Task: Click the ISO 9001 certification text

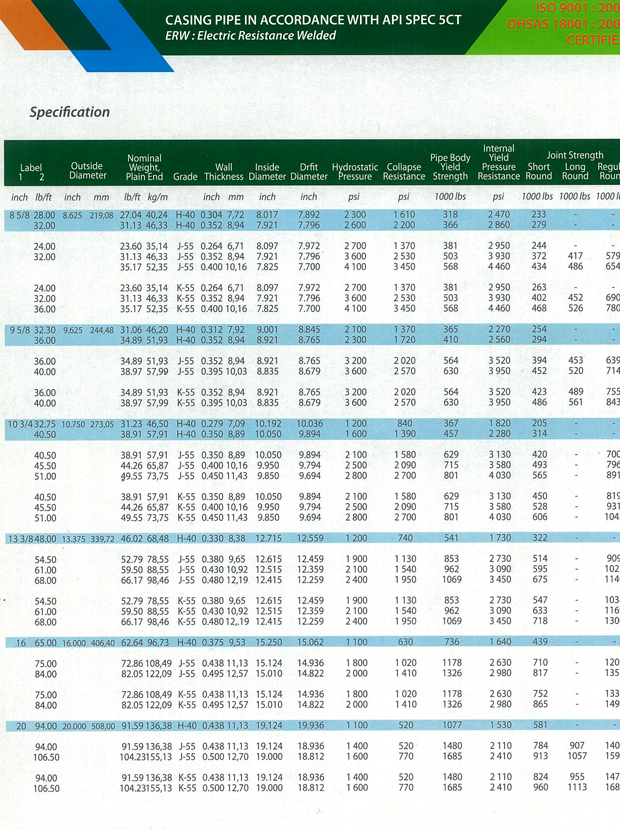Action: [576, 6]
